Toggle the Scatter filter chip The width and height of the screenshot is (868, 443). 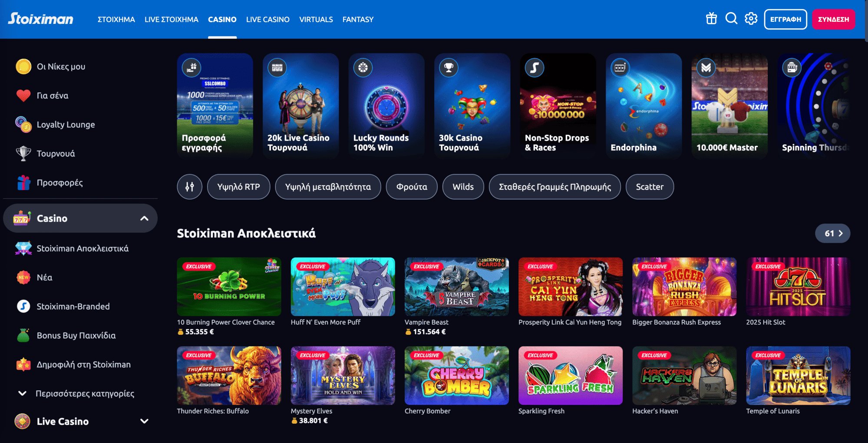(650, 187)
